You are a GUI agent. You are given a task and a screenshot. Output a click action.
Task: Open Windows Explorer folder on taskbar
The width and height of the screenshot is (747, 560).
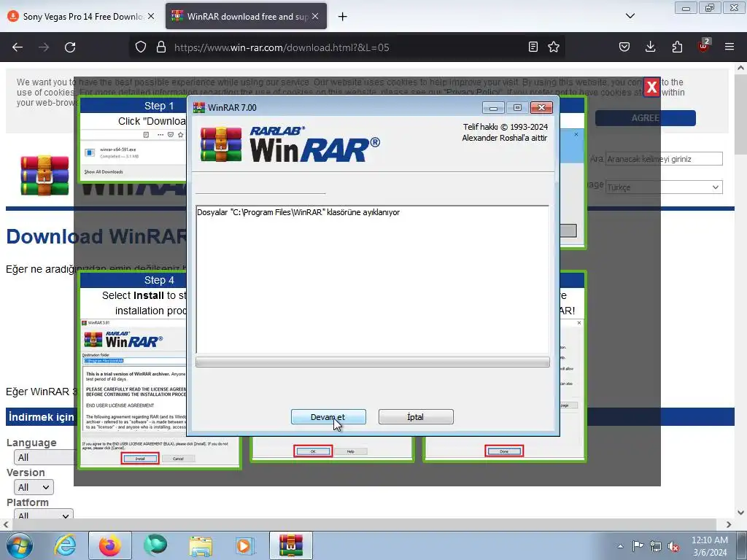coord(201,547)
